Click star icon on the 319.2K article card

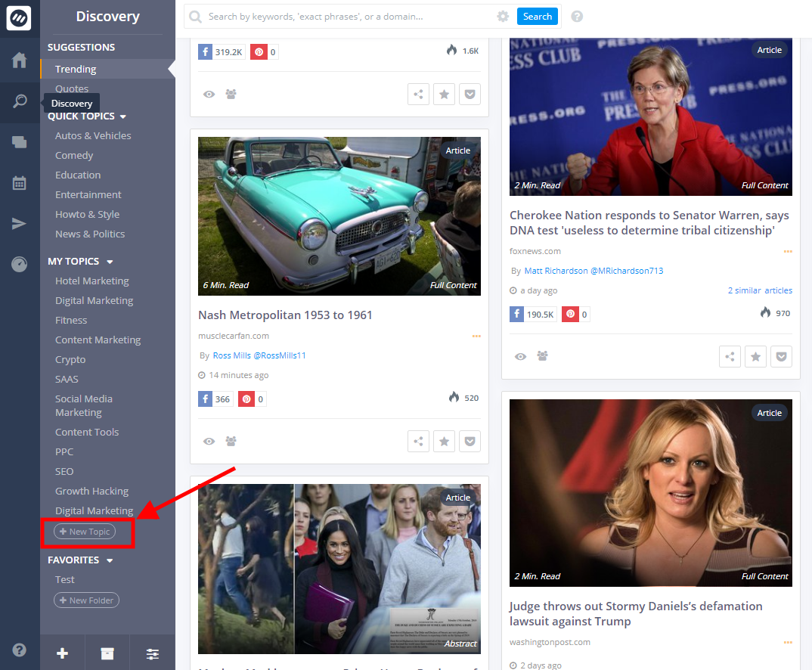(445, 95)
